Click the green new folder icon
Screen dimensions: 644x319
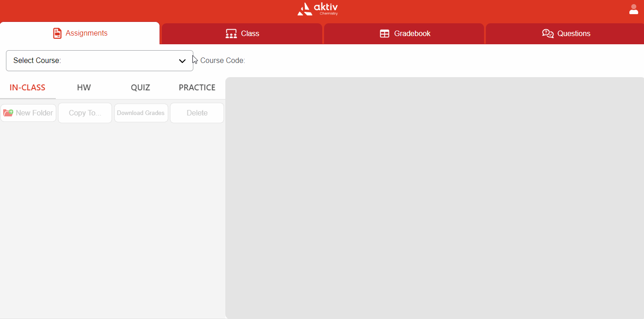pos(8,112)
